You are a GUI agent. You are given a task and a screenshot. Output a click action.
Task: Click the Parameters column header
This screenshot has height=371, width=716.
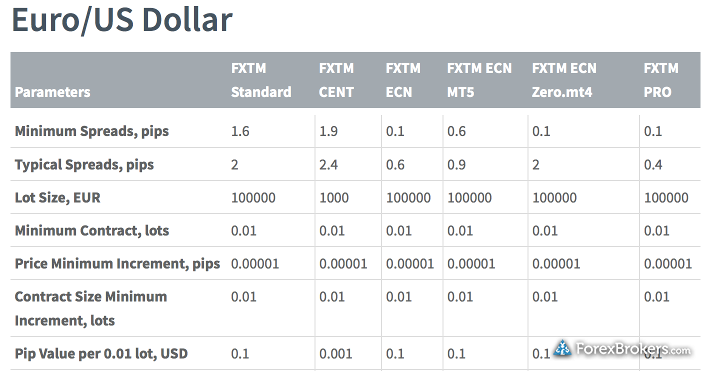[53, 92]
